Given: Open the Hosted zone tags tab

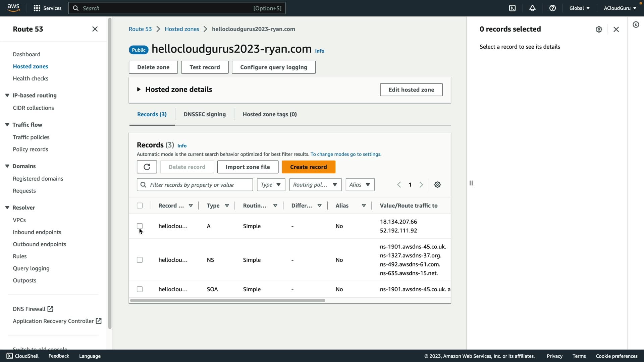Looking at the screenshot, I should coord(269,114).
